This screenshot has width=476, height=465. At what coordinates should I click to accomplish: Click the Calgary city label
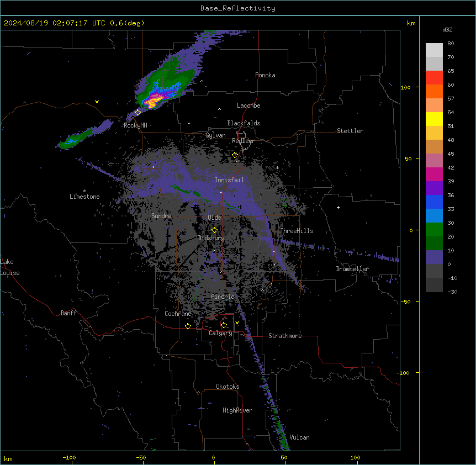(220, 333)
